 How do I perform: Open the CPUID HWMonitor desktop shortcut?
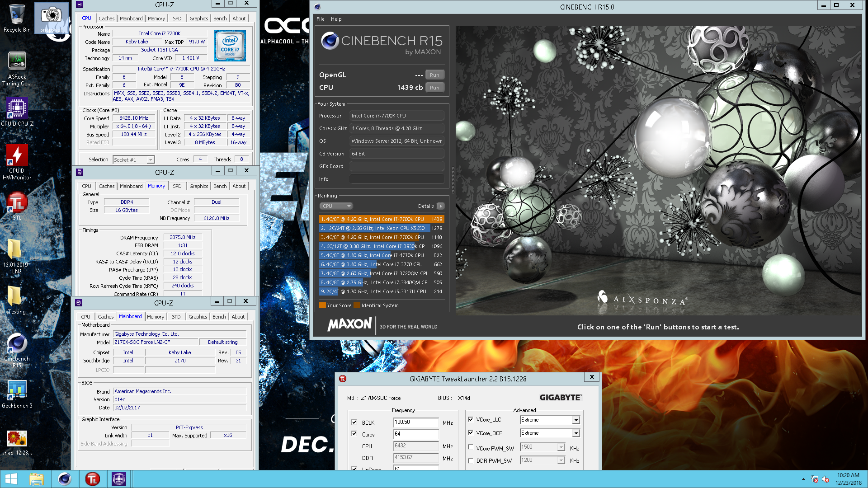point(17,162)
